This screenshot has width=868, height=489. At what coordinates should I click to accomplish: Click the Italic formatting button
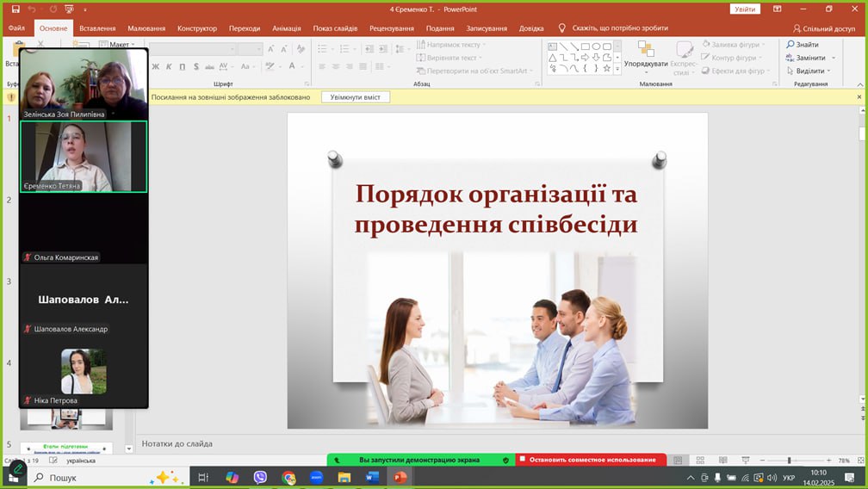click(x=169, y=66)
